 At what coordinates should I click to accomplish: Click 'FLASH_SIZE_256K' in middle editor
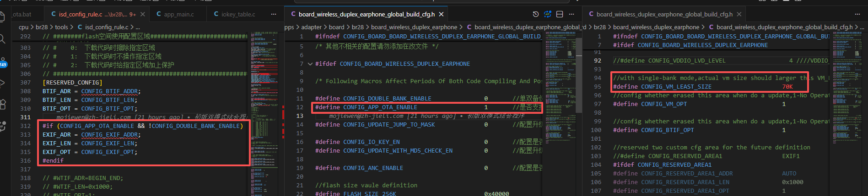pos(370,194)
